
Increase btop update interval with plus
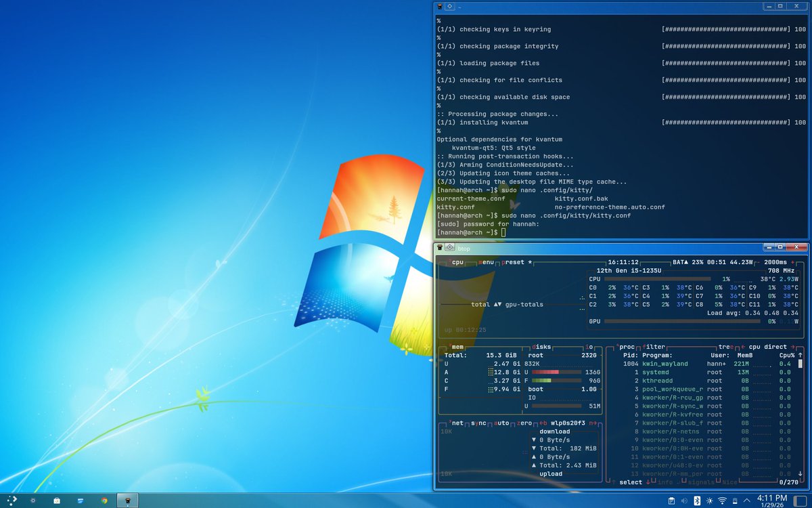click(x=792, y=262)
